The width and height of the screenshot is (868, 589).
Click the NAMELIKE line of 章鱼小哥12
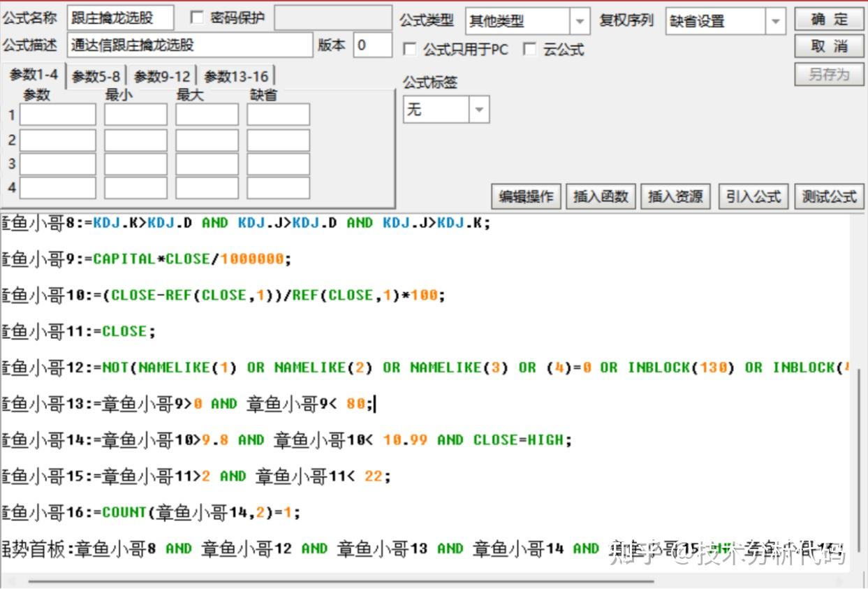[425, 368]
